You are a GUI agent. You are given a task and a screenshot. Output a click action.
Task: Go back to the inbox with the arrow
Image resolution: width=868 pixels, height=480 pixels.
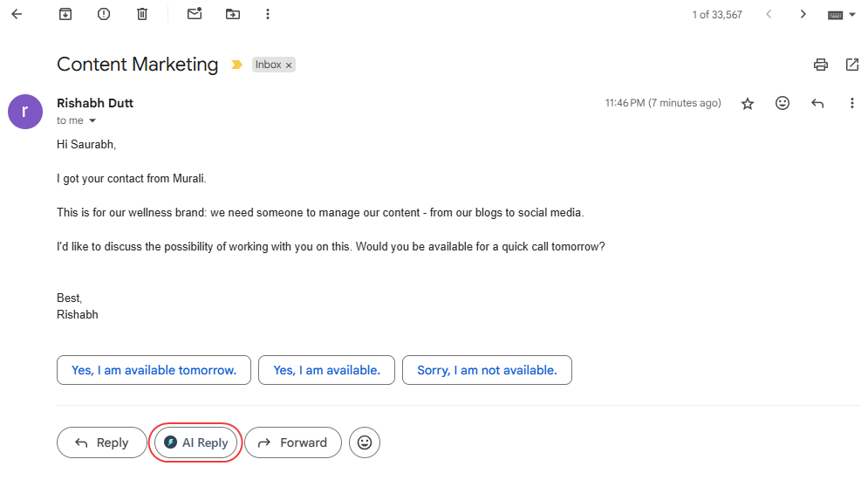[x=17, y=14]
